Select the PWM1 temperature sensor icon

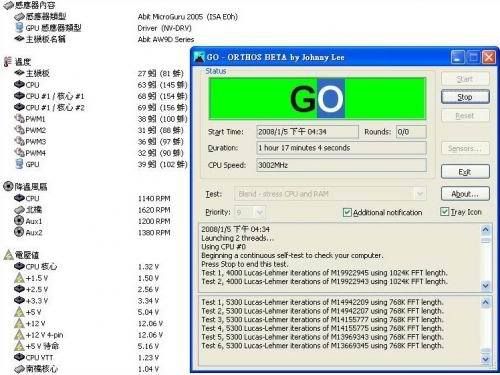(19, 119)
